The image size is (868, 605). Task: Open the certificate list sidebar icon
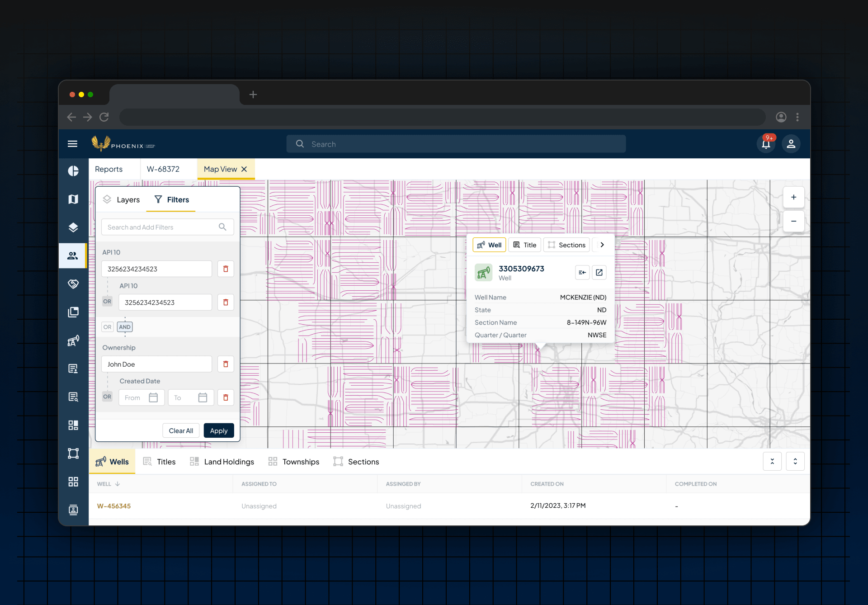[73, 369]
